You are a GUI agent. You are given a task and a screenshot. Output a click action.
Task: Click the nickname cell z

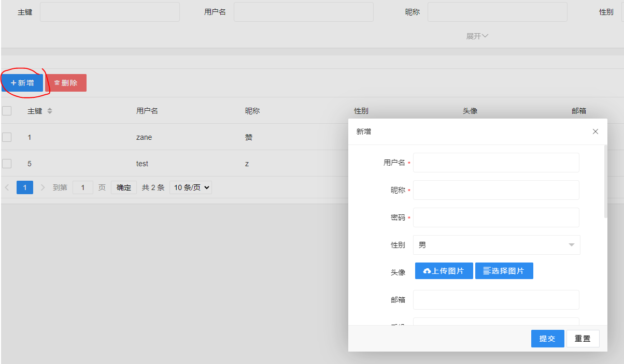247,164
